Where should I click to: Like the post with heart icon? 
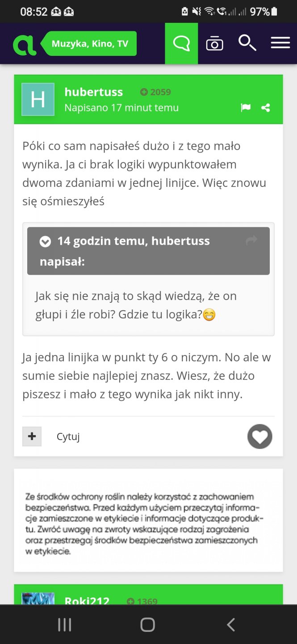[x=260, y=436]
